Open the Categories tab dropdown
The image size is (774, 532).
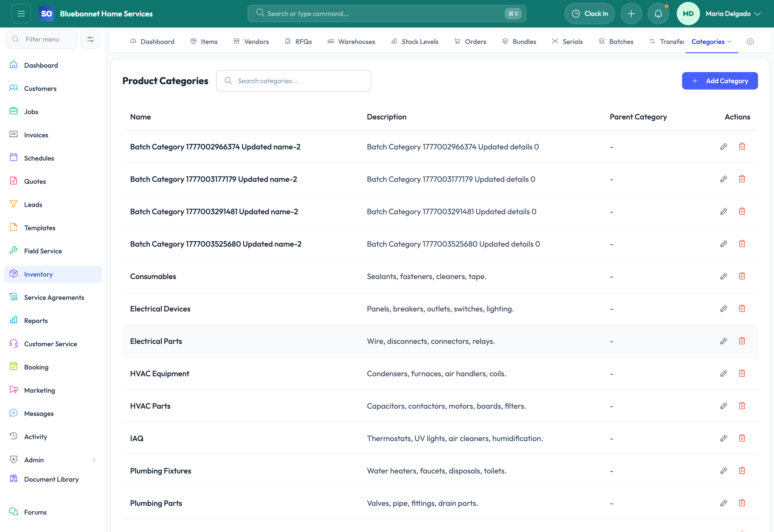click(712, 42)
